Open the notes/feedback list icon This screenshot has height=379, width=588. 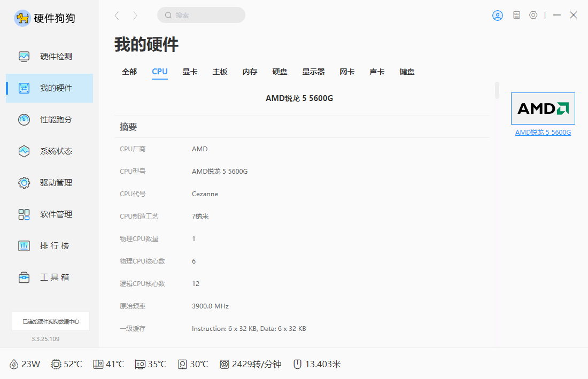tap(517, 15)
